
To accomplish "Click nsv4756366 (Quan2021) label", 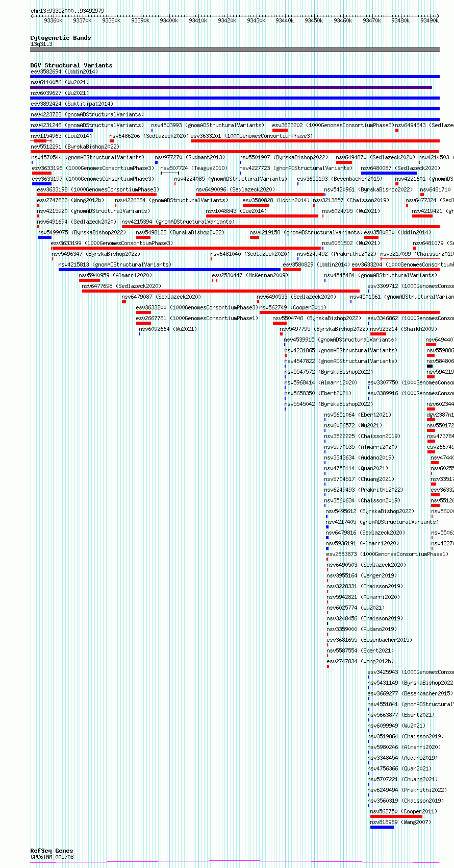I will click(399, 768).
